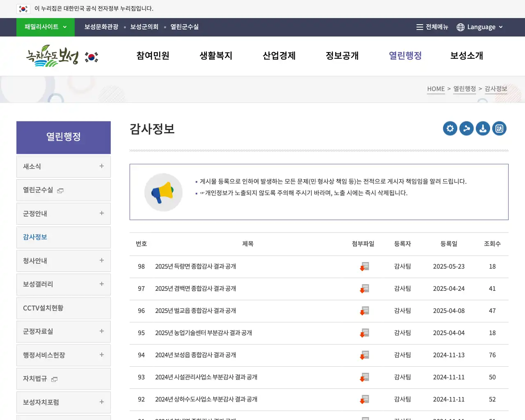This screenshot has height=420, width=525.
Task: Open CCTV설치현황 sidebar item
Action: tap(64, 308)
